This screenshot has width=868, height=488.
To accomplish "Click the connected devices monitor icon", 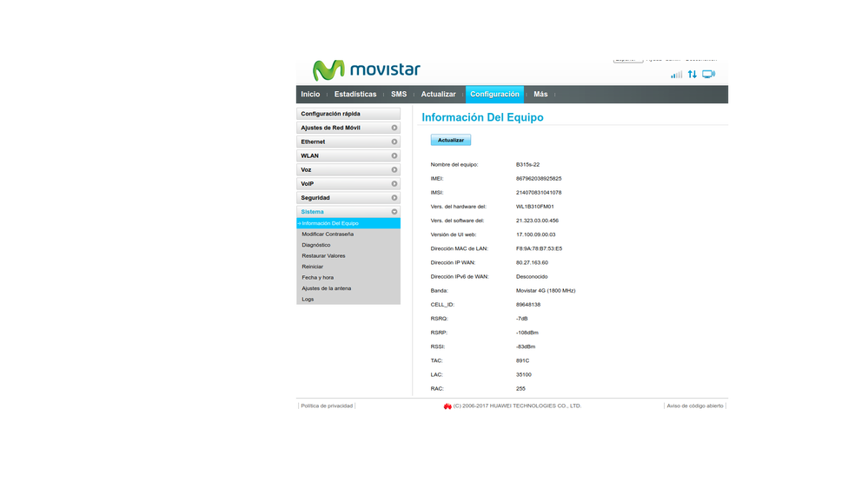I will click(708, 75).
